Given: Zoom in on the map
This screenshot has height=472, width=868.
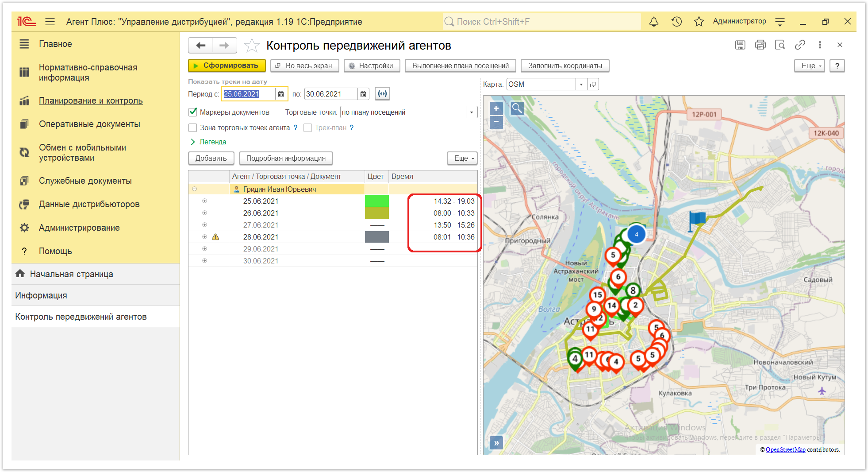Looking at the screenshot, I should click(496, 108).
